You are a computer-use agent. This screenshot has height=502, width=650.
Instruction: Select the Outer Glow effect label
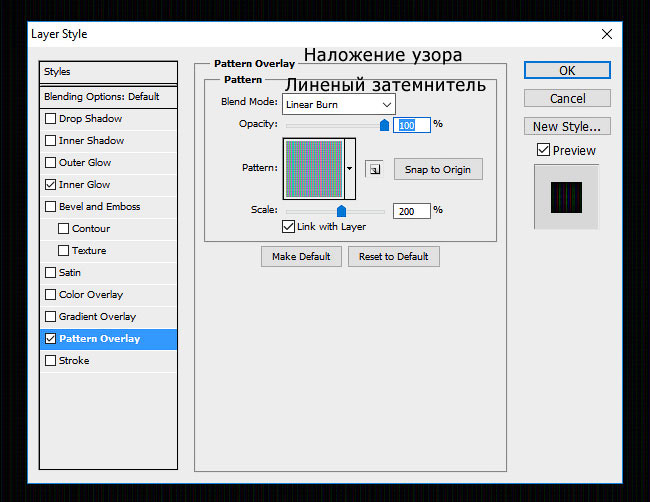[x=85, y=162]
